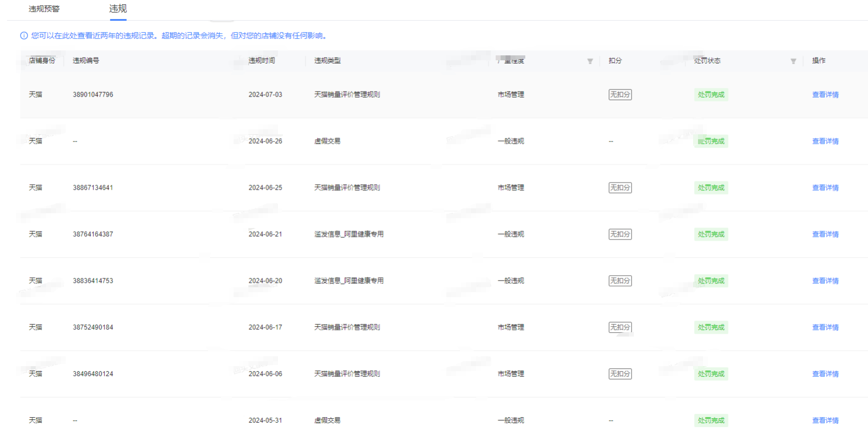Image resolution: width=868 pixels, height=444 pixels.
Task: View details of violation 38867134641
Action: pyautogui.click(x=825, y=188)
